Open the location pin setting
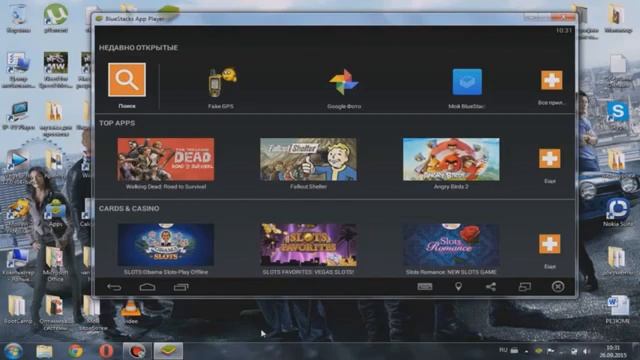 tap(458, 287)
